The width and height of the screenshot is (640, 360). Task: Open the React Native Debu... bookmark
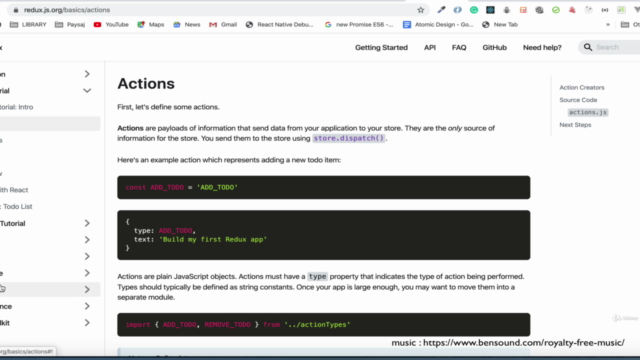tap(280, 24)
